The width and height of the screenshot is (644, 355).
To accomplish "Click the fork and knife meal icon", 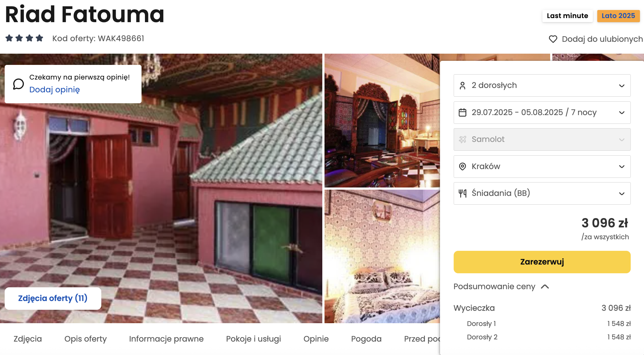I will point(463,193).
